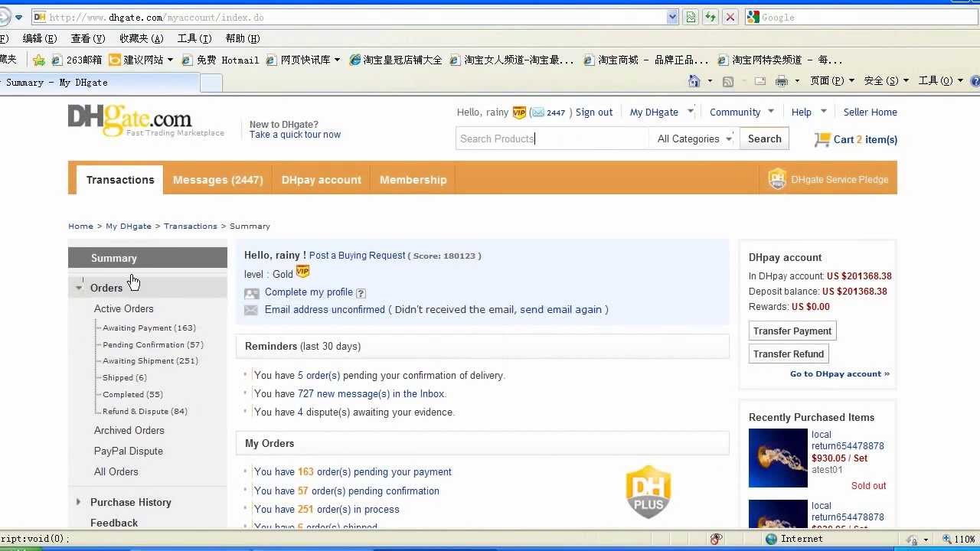Collapse the Orders section arrow
Screen dimensions: 980x551
click(x=79, y=288)
